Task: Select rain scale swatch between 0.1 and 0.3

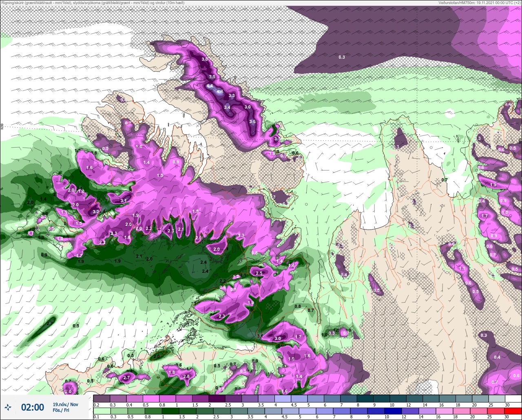Action: click(102, 410)
